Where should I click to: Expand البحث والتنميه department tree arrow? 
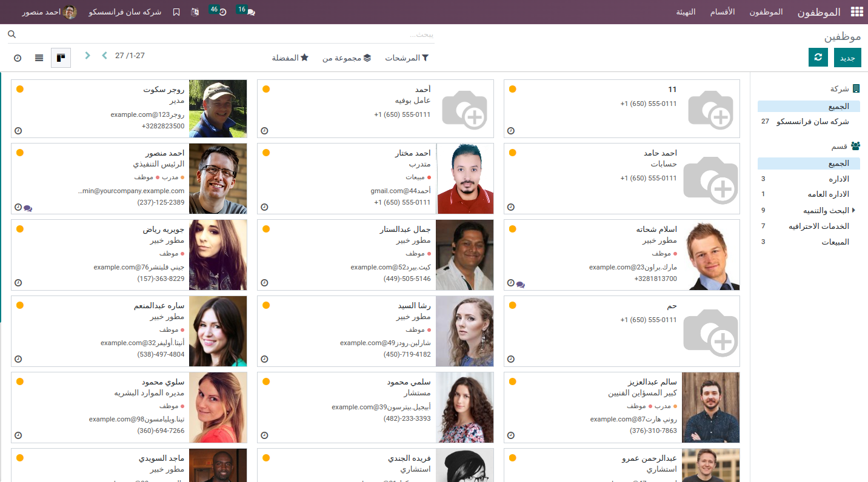(853, 210)
